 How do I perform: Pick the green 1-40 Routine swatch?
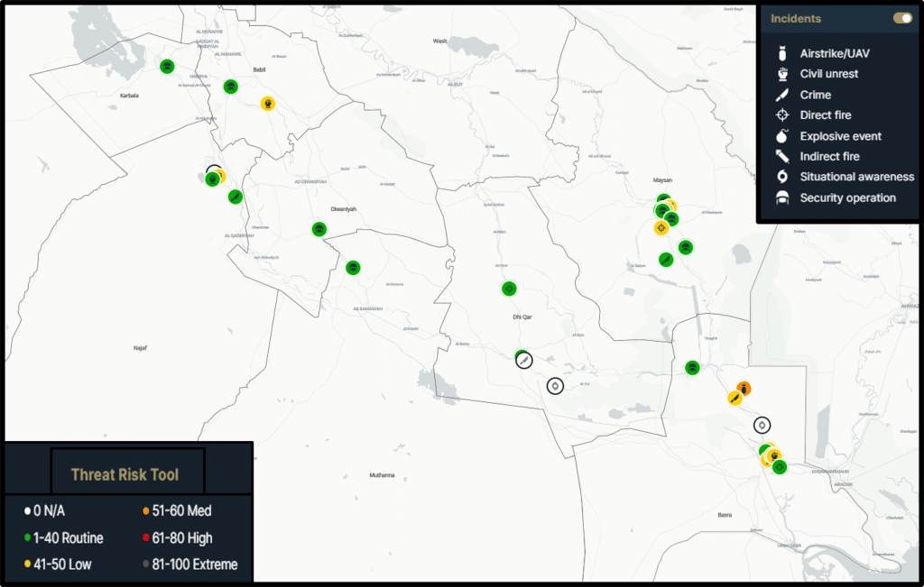26,538
